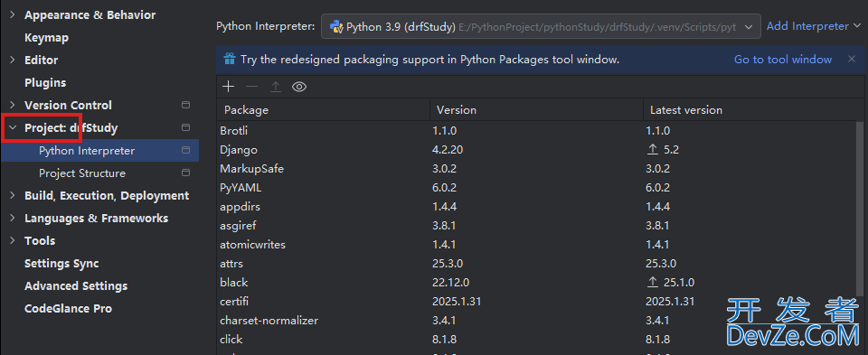Select the MarkupSafe package row
Screen dimensions: 868x355
536,169
